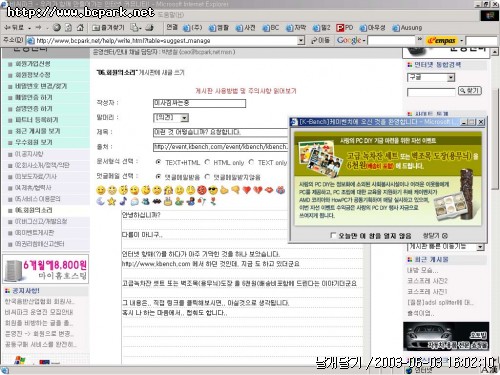Viewport: 500px width, 375px height.
Task: Select the TEXT+HTML document format radio
Action: click(159, 162)
